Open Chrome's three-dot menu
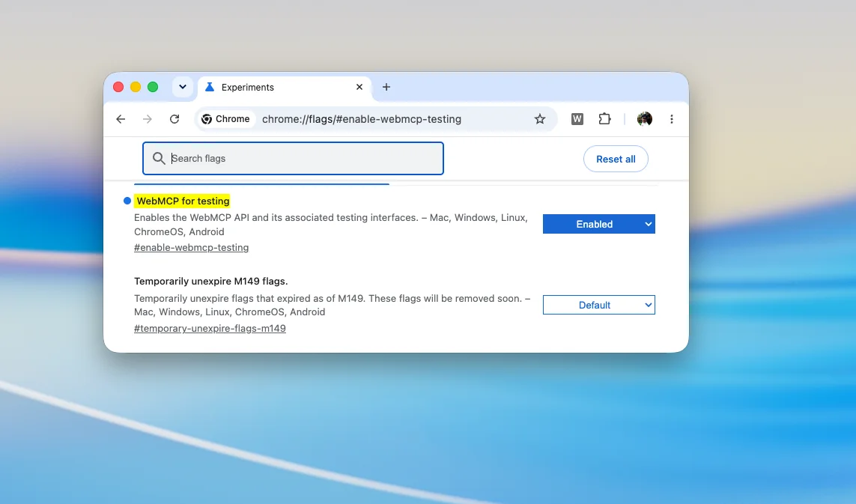The image size is (856, 504). tap(672, 119)
